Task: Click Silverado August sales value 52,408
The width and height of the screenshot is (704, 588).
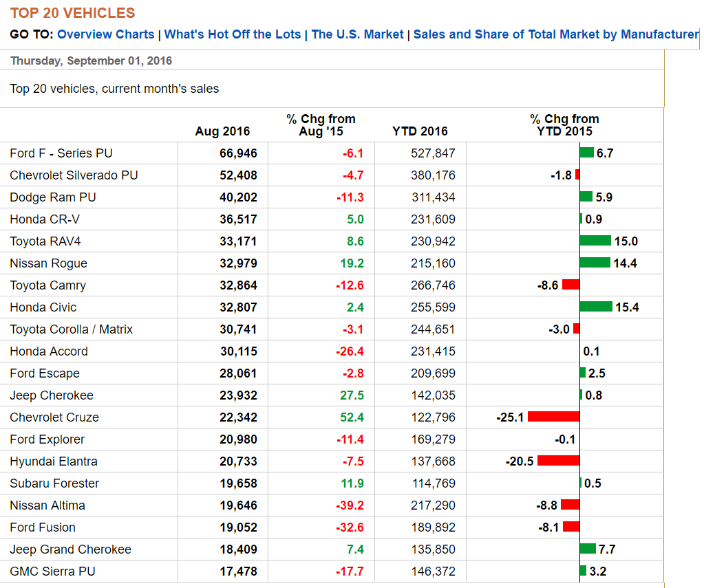Action: click(238, 175)
